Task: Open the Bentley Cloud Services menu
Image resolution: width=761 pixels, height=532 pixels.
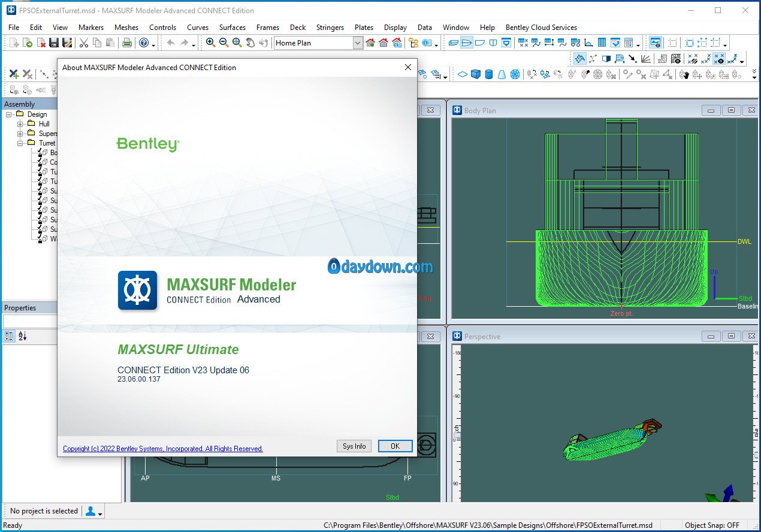Action: tap(540, 27)
